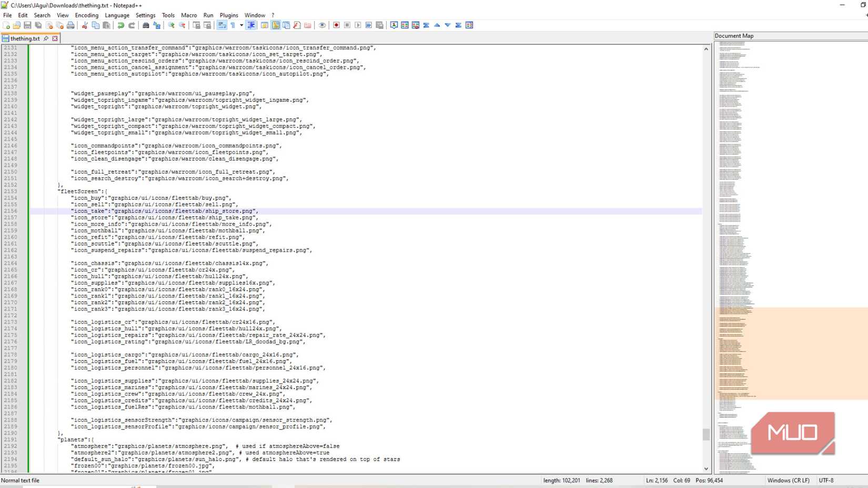Screen dimensions: 868x488
Task: Open the ? help menu
Action: point(272,15)
